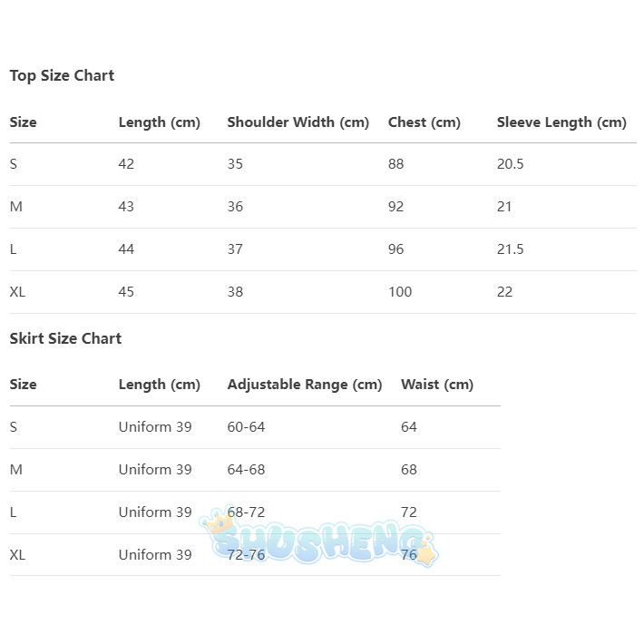Select the sleeve length value 21.5
644x644 pixels.
[x=510, y=249]
